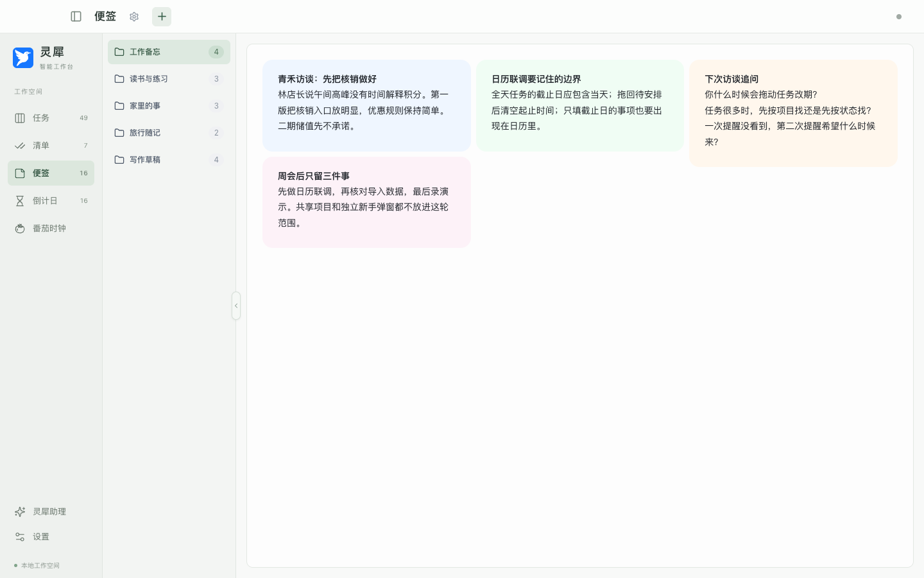Image resolution: width=924 pixels, height=578 pixels.
Task: Click the 智能工作台 subtitle
Action: tap(56, 67)
